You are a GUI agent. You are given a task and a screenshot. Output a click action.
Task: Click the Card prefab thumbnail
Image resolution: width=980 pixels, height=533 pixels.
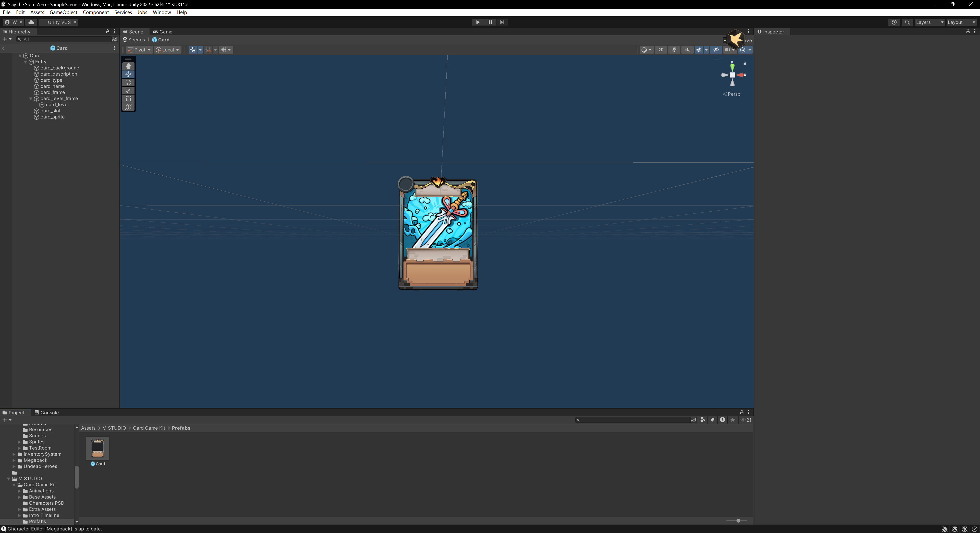98,448
